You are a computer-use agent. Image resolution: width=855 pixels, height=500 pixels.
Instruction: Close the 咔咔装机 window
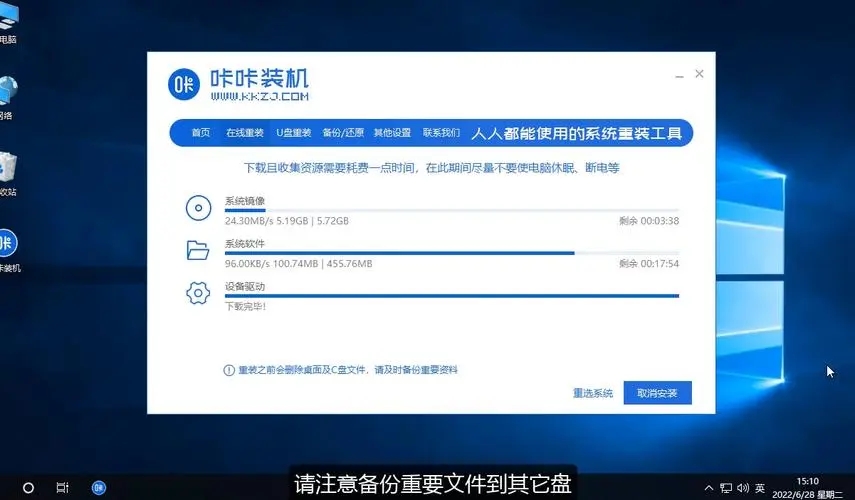tap(700, 74)
